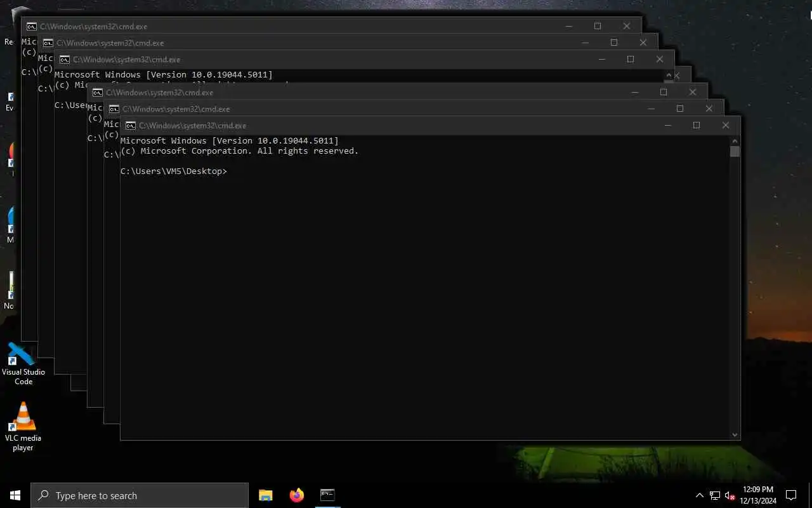Click cmd icon of second window from the back
The height and width of the screenshot is (508, 812).
tap(48, 43)
